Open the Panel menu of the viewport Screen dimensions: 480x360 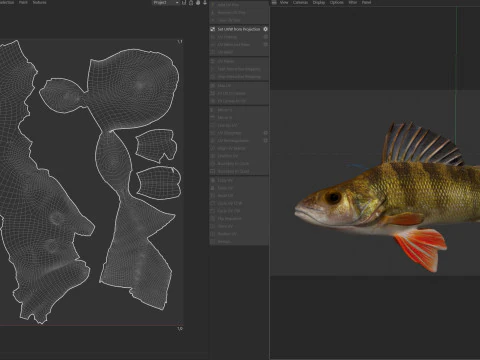coord(366,2)
